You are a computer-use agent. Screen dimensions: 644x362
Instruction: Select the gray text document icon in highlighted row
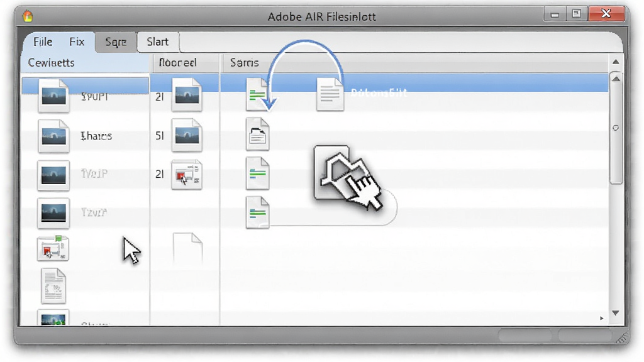(x=330, y=95)
